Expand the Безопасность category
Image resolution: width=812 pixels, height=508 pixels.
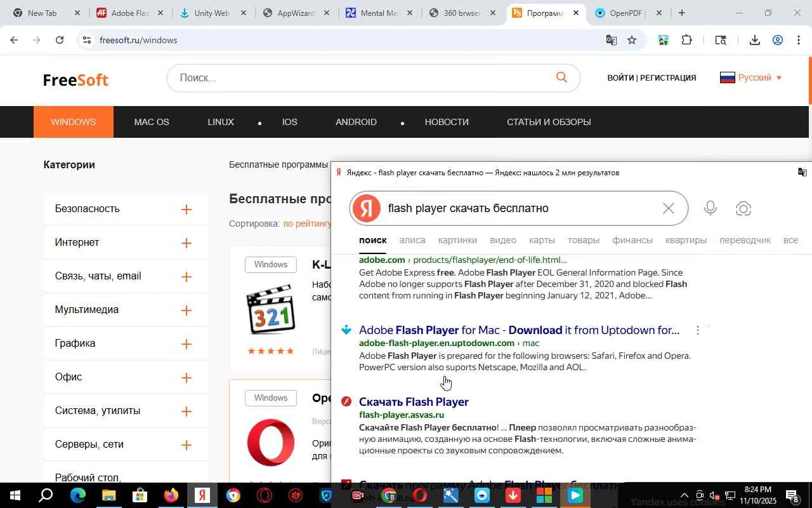tap(187, 210)
